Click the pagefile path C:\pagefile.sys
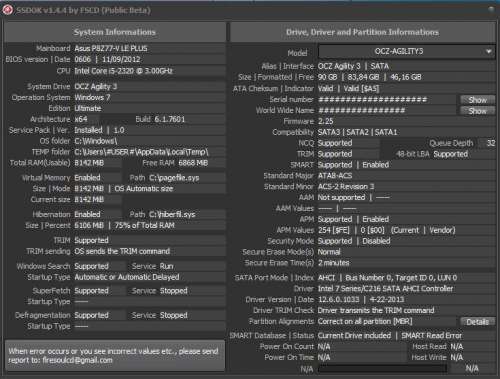The height and width of the screenshot is (379, 500). 174,178
